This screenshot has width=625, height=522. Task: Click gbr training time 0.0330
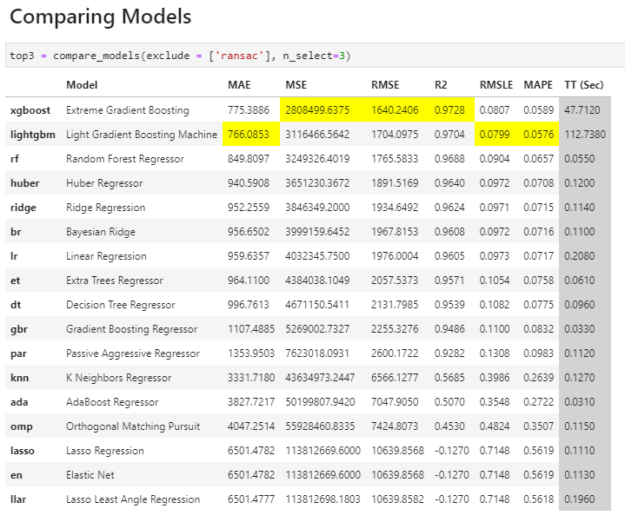tap(579, 329)
